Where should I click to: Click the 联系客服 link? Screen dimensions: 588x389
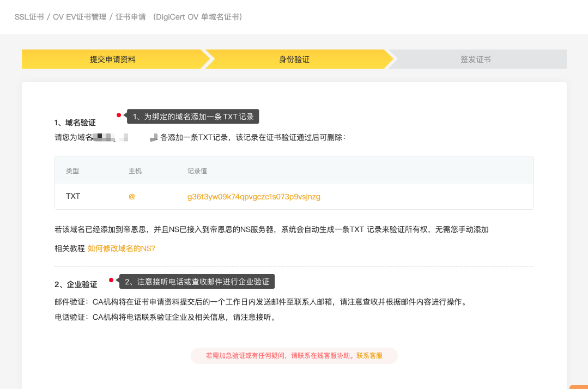[369, 356]
